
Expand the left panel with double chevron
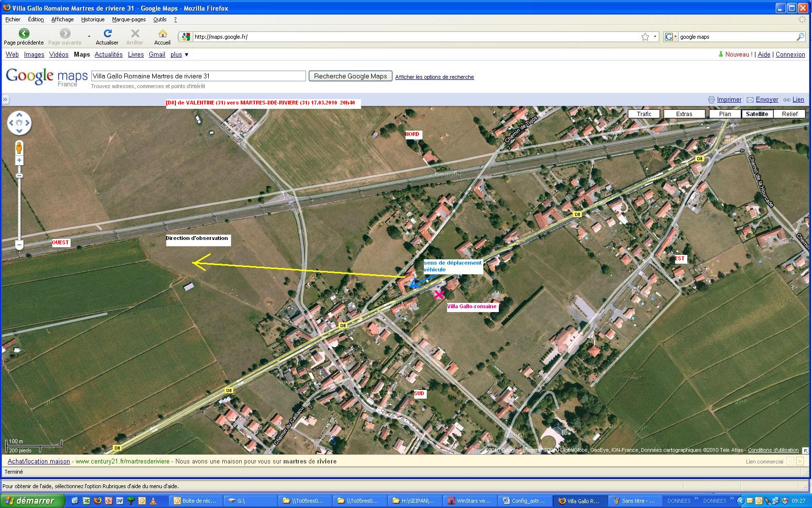point(5,100)
